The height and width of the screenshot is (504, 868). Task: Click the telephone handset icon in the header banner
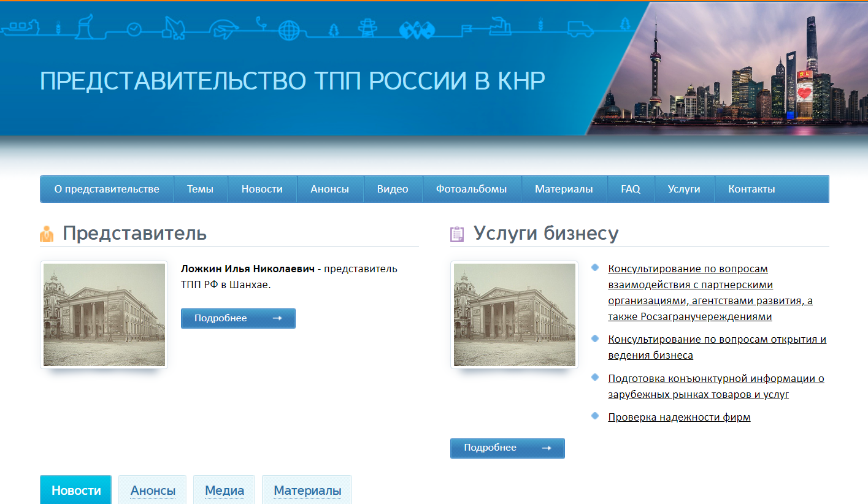coord(261,23)
